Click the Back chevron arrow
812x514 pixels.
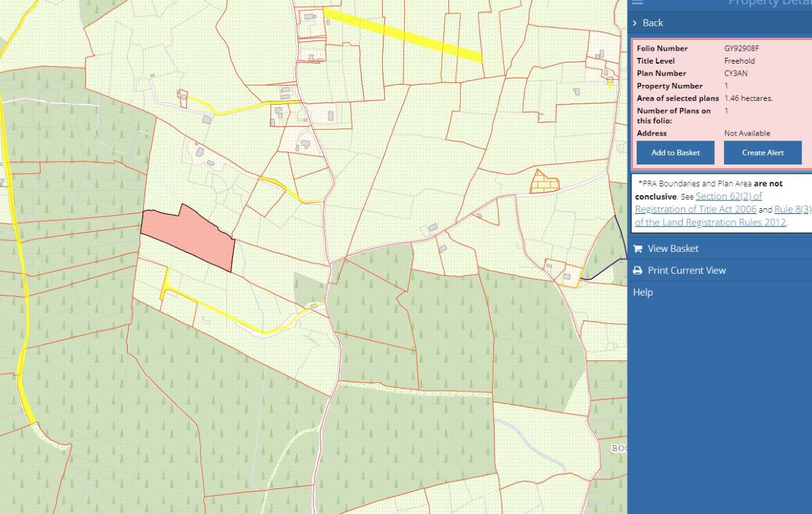[635, 23]
